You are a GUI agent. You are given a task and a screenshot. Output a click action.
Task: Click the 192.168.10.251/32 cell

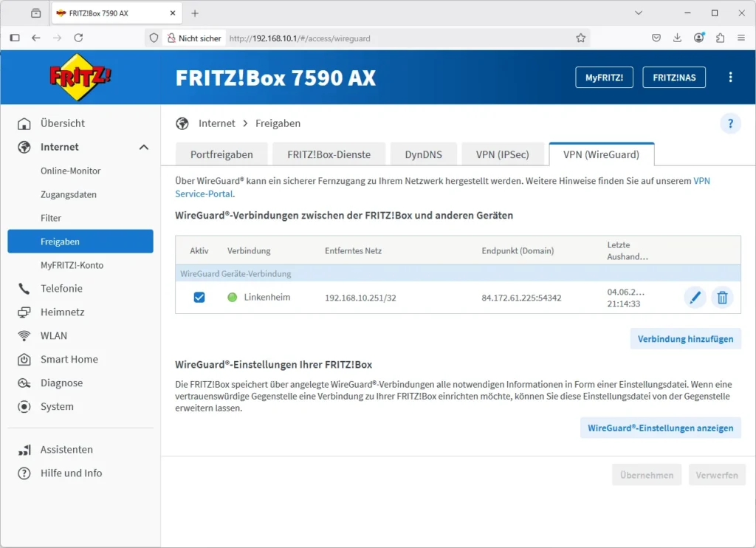pyautogui.click(x=360, y=298)
